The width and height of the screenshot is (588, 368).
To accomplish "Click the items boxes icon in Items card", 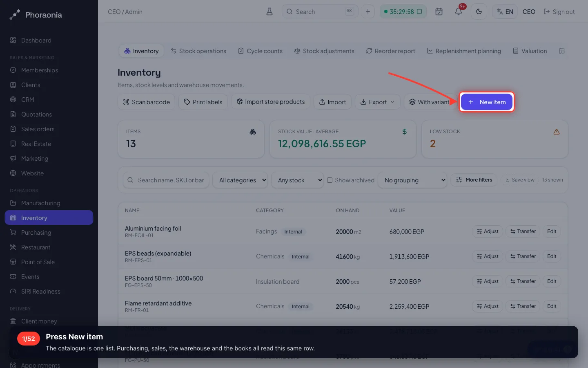I will (x=253, y=132).
